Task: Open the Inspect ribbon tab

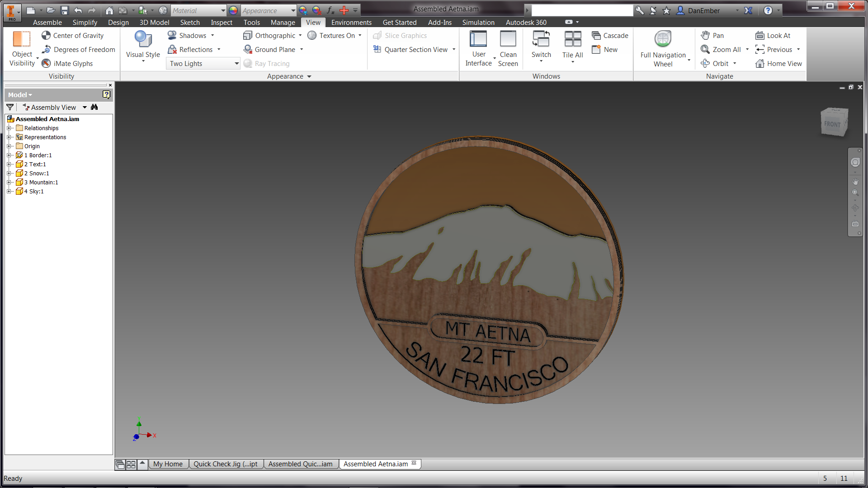Action: click(222, 23)
